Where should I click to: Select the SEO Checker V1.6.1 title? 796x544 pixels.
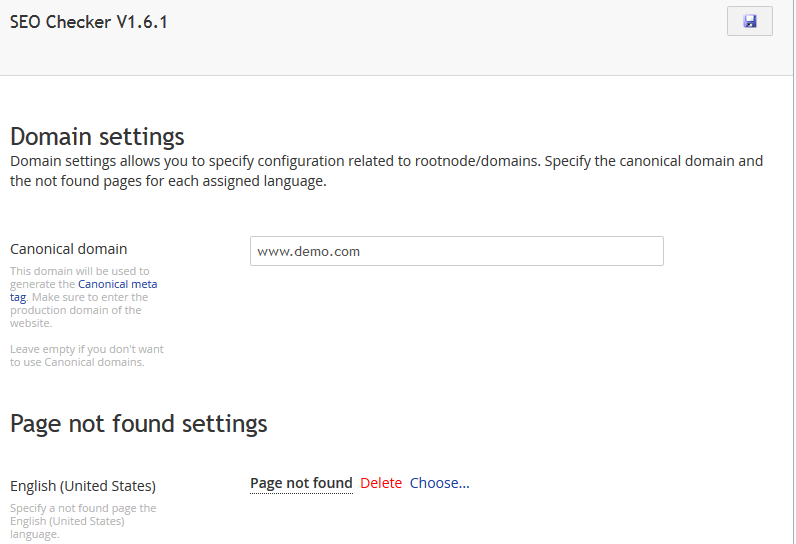tap(89, 22)
